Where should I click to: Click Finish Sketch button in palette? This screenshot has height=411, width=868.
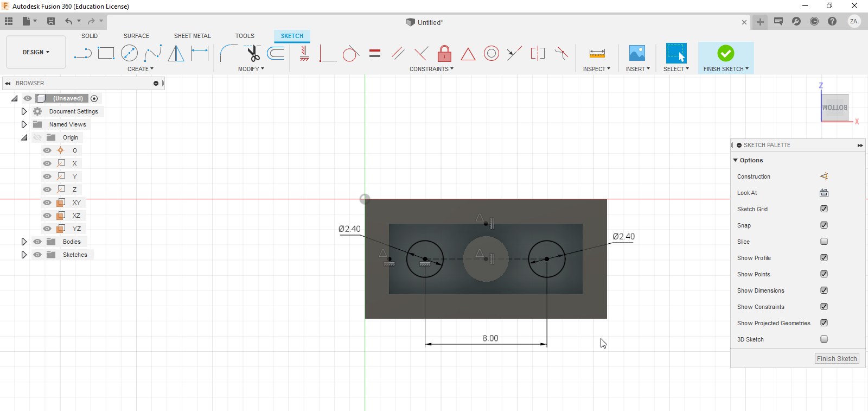pyautogui.click(x=837, y=359)
